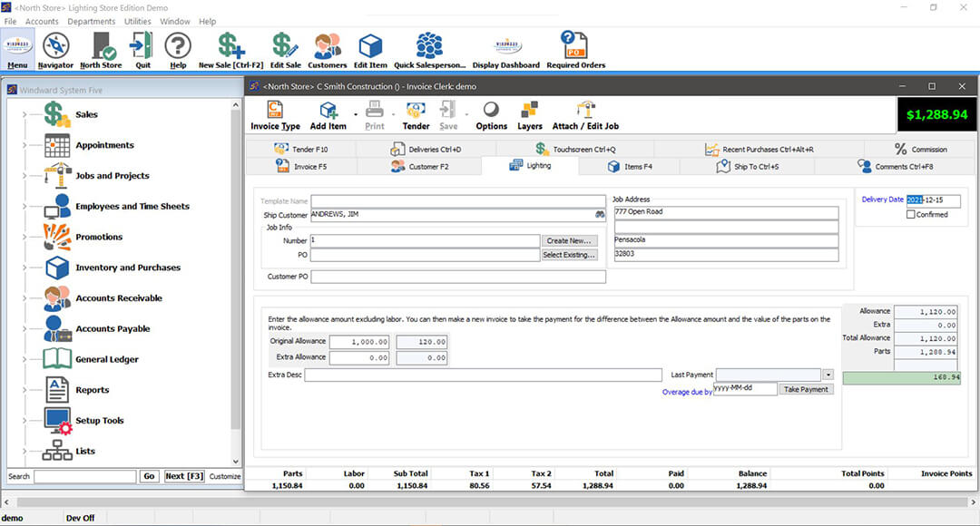Open the Last Payment dropdown
This screenshot has height=526, width=980.
(x=828, y=375)
